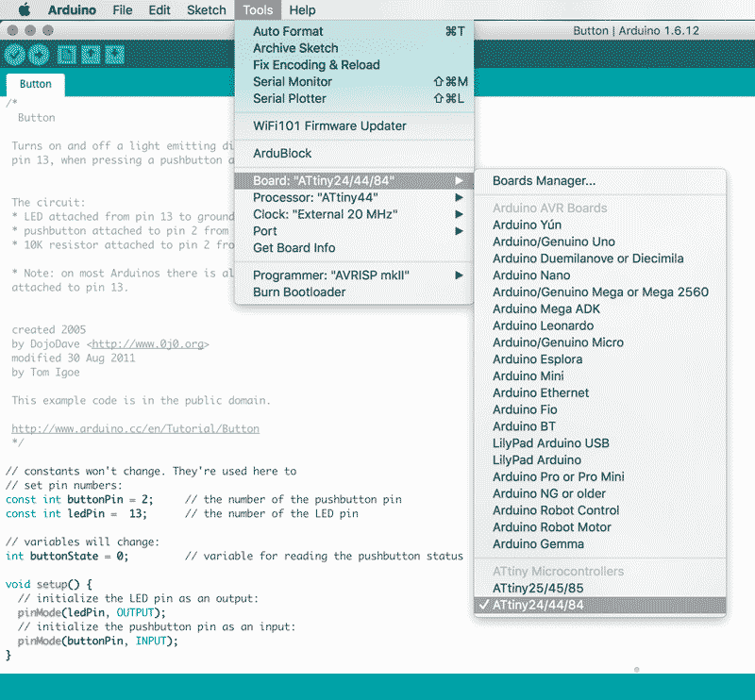Select LilyPad Arduino USB board

pyautogui.click(x=600, y=443)
